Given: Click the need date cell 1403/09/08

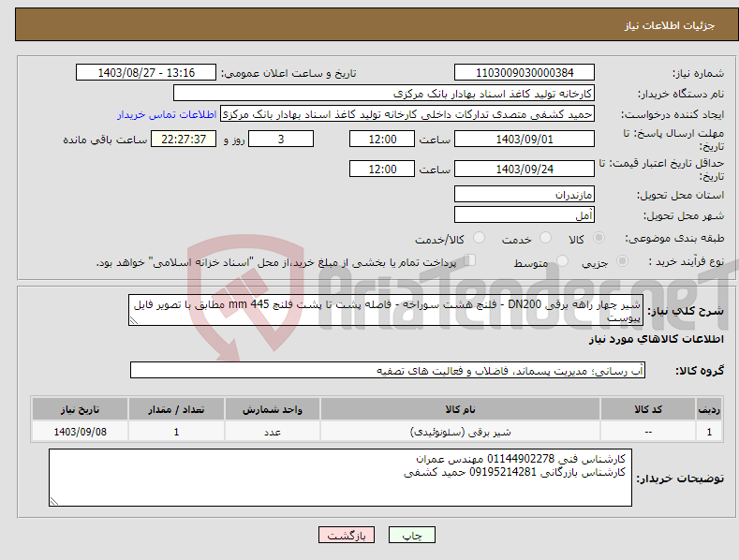Looking at the screenshot, I should [x=81, y=432].
